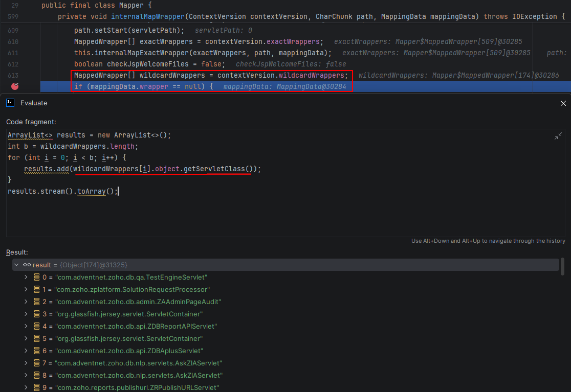Click the results panel vertical scrollbar
Viewport: 571px width, 392px height.
562,266
